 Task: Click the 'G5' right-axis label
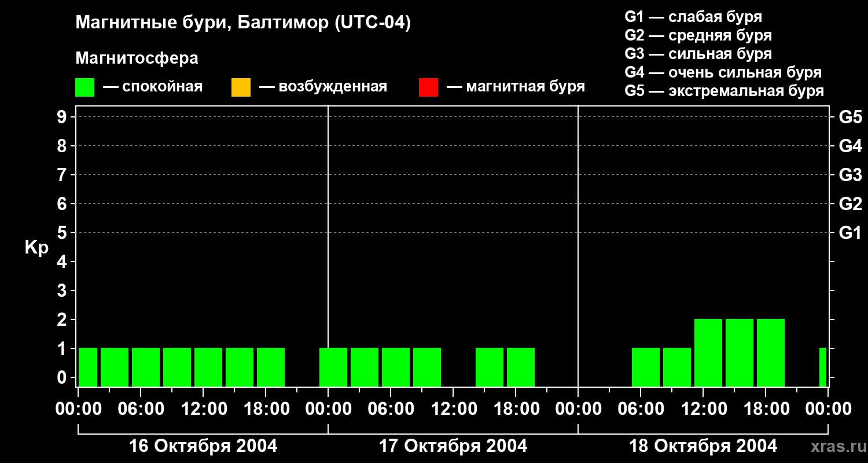click(850, 117)
